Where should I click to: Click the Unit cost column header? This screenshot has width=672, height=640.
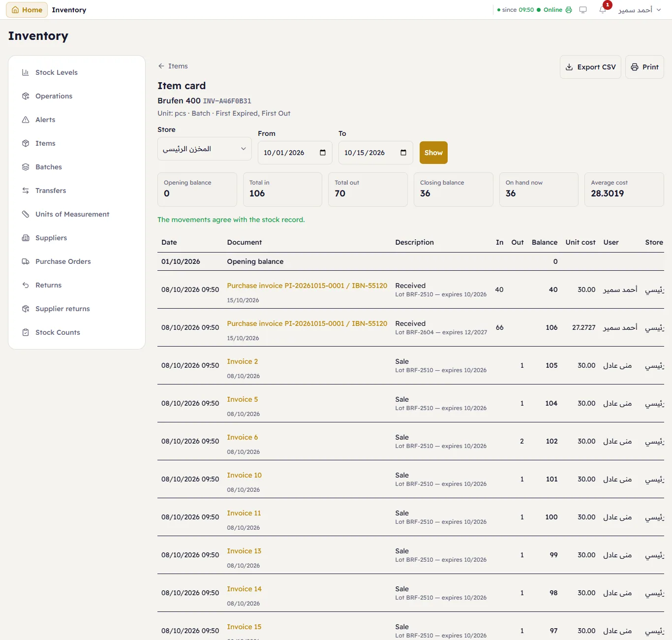580,242
